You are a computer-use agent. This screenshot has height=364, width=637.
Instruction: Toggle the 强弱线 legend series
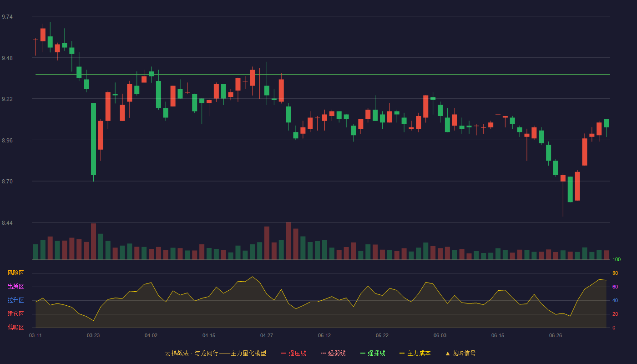coord(333,353)
